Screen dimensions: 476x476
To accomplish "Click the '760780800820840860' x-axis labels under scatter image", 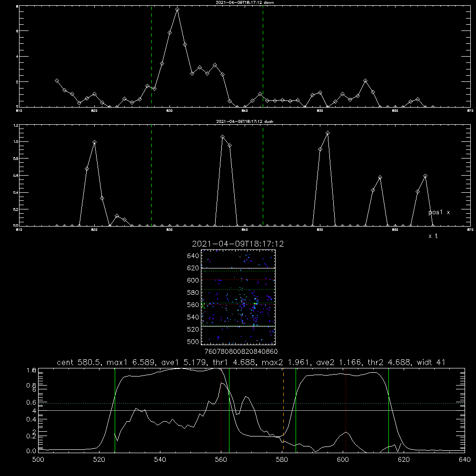I will 241,351.
